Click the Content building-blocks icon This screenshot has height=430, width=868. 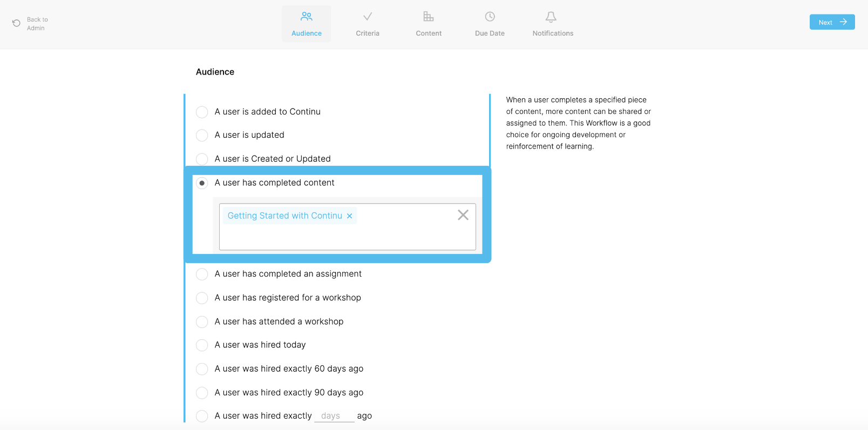point(429,16)
